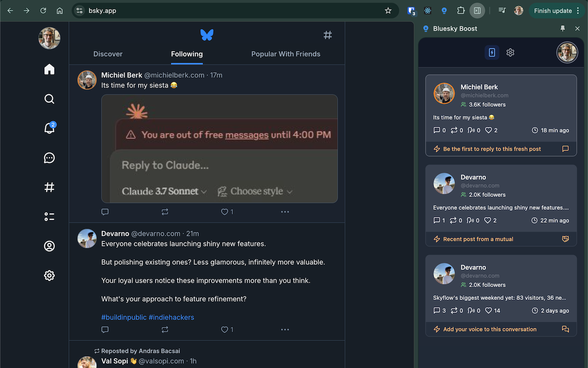Click 'Be the first to reply to this fresh post'
The height and width of the screenshot is (368, 588).
point(492,149)
